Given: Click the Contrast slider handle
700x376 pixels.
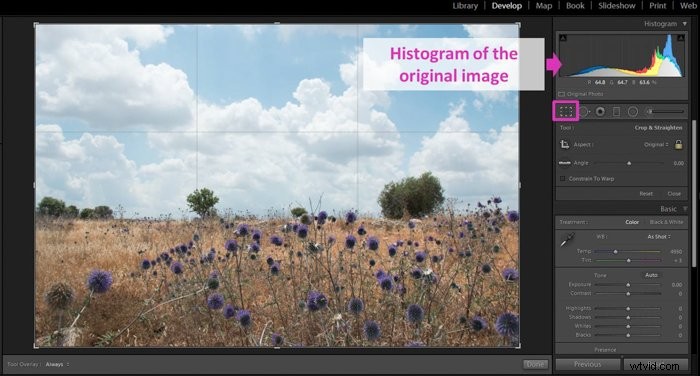Looking at the screenshot, I should [628, 294].
